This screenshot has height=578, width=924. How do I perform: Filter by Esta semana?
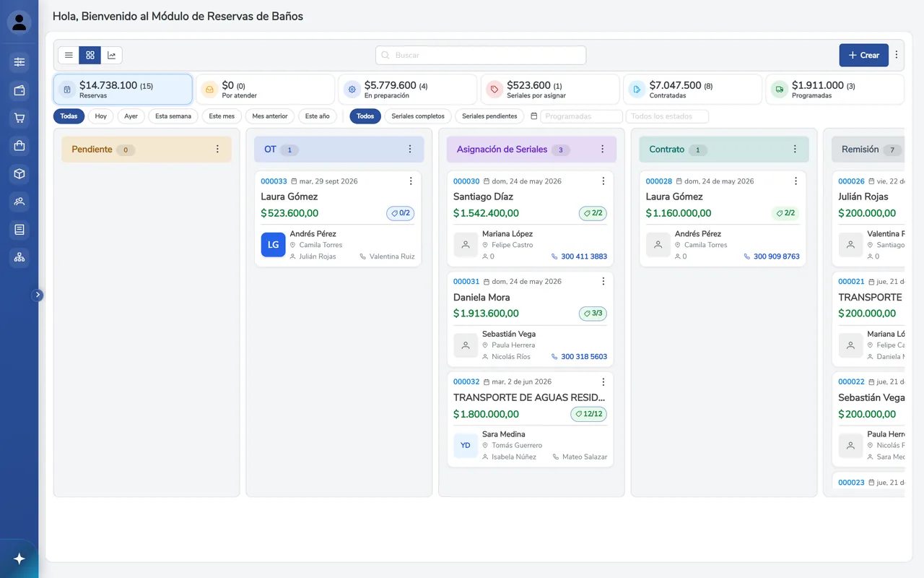click(173, 116)
